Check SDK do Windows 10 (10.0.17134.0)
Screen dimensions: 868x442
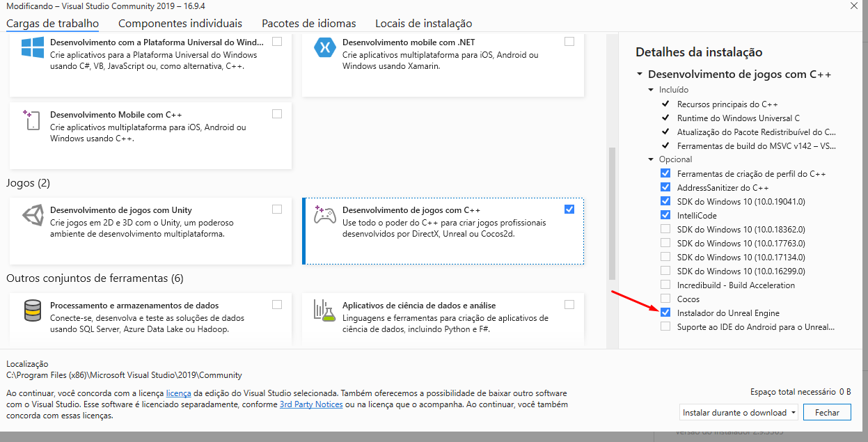tap(665, 257)
